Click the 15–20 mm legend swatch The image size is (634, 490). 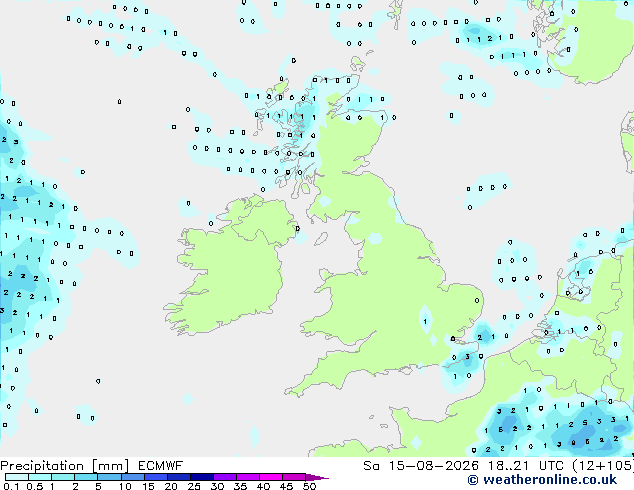pos(155,477)
